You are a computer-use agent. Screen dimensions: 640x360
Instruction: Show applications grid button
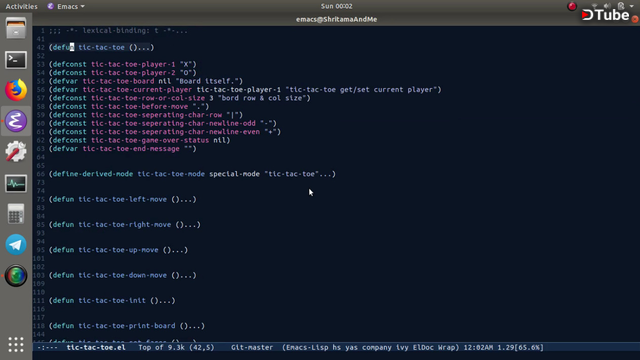pos(16,344)
